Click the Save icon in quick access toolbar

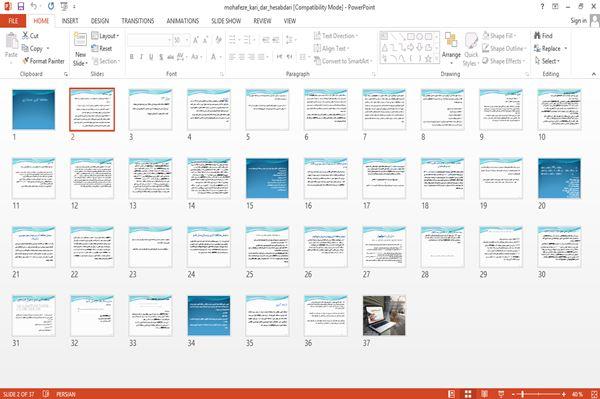click(x=21, y=6)
